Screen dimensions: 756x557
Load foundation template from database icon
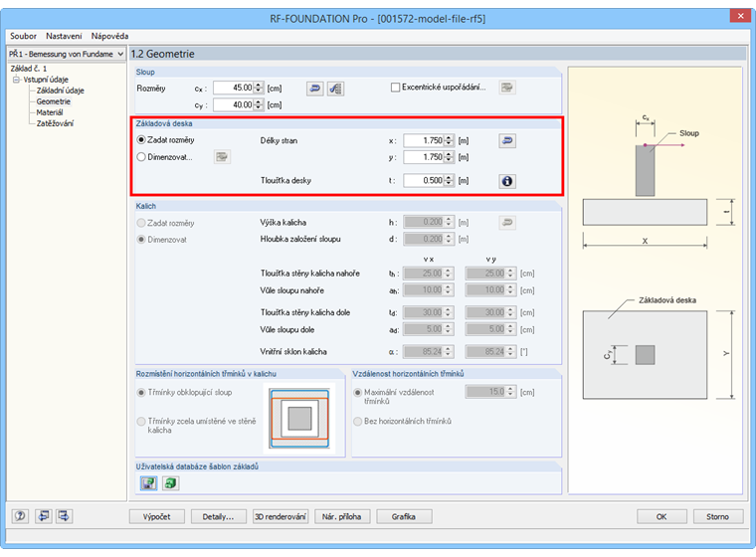(170, 482)
